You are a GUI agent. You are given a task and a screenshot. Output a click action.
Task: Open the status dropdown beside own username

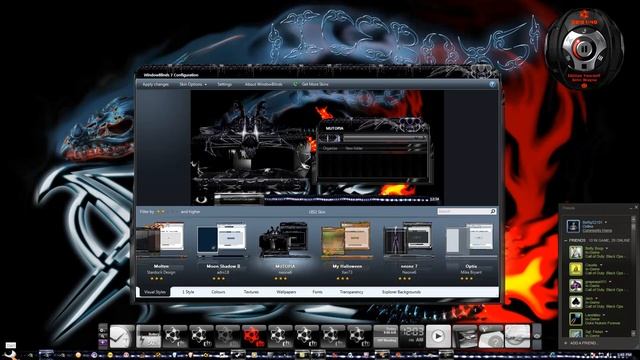tap(605, 222)
